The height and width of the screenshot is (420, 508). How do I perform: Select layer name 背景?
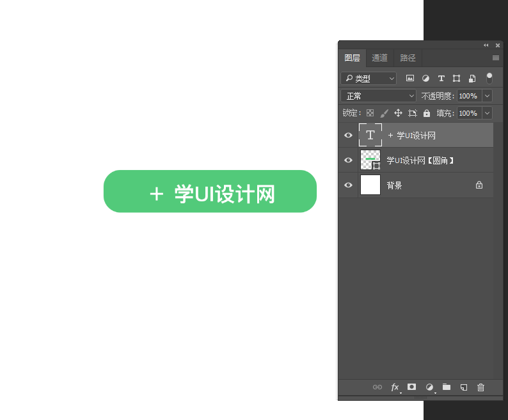pos(394,185)
